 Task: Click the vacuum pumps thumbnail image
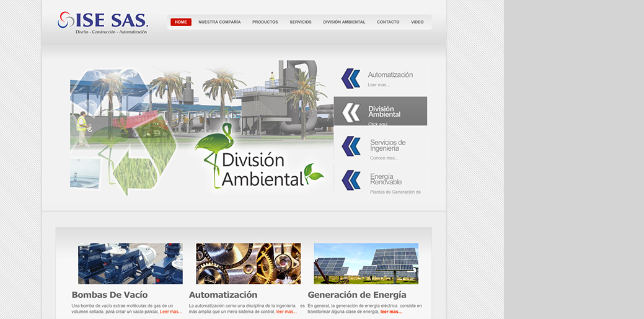coord(130,264)
